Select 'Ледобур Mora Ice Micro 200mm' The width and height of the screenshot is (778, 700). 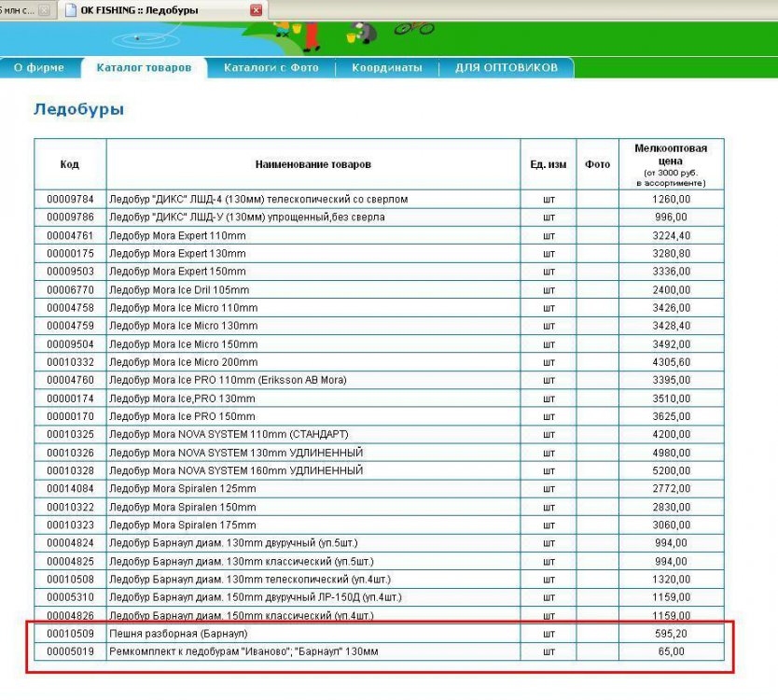184,362
